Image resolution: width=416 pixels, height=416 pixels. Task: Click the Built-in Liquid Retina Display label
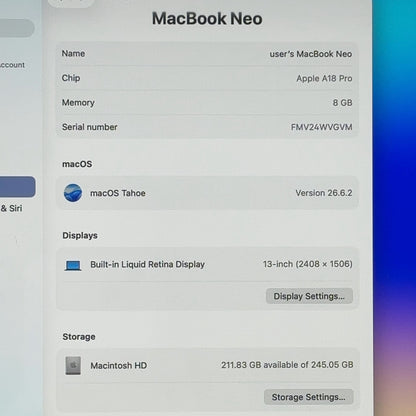[147, 264]
